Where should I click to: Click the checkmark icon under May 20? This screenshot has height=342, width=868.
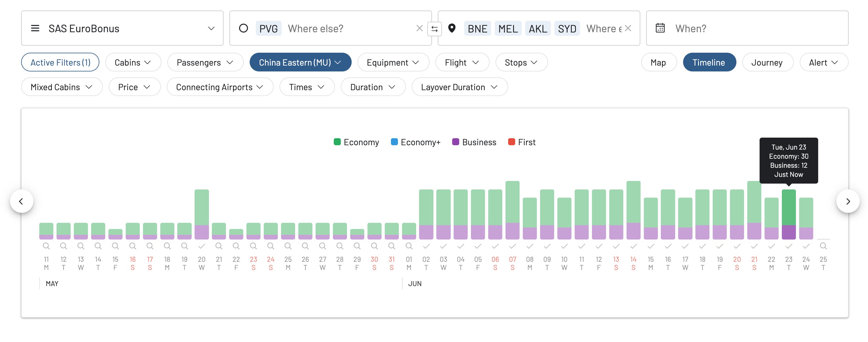pyautogui.click(x=202, y=247)
